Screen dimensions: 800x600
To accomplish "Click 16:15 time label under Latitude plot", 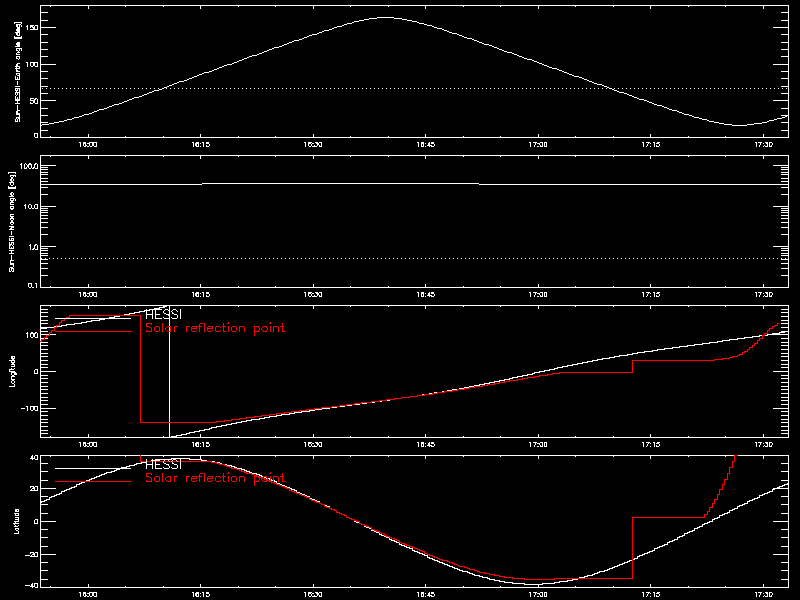I will (x=201, y=595).
